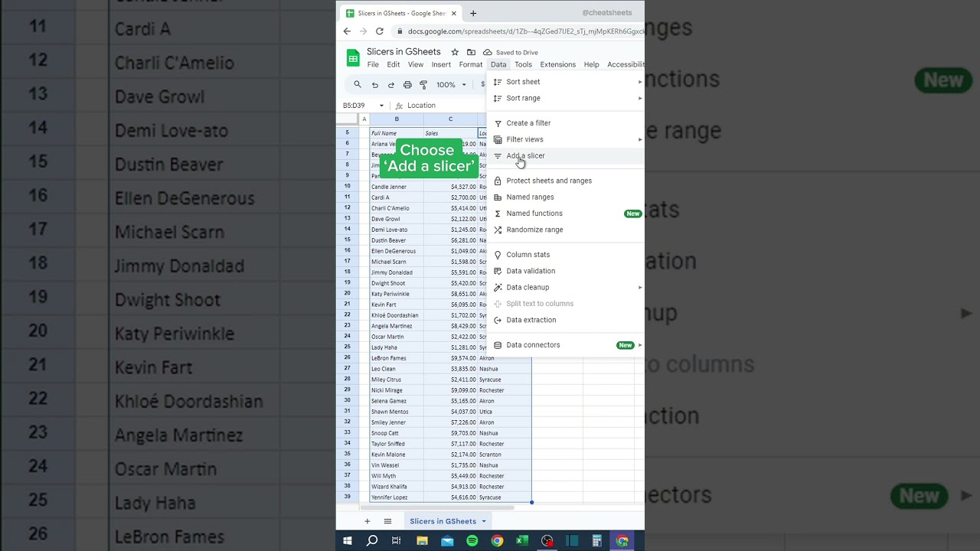Viewport: 980px width, 551px height.
Task: Select Named functions
Action: coord(565,214)
